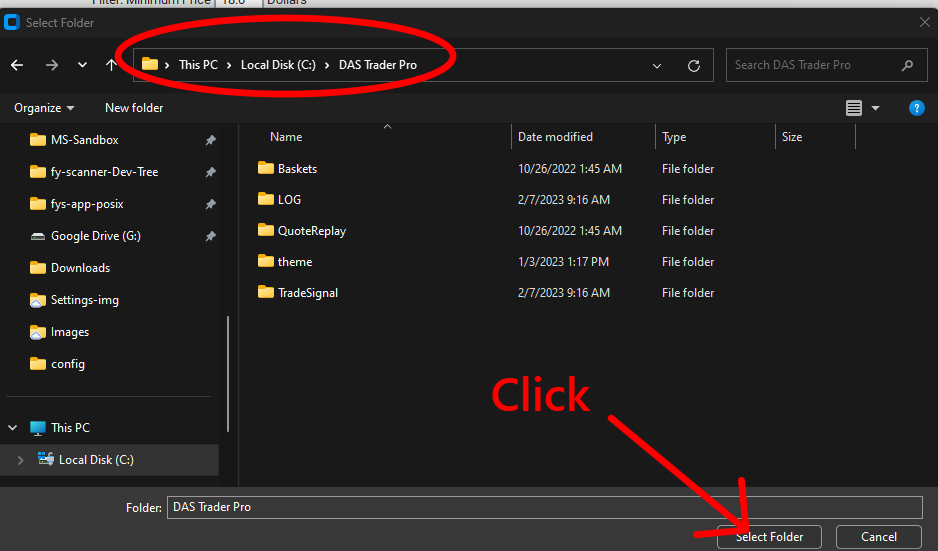Click pin icon next to Google Drive (G:)
Viewport: 938px width, 551px height.
pyautogui.click(x=211, y=236)
